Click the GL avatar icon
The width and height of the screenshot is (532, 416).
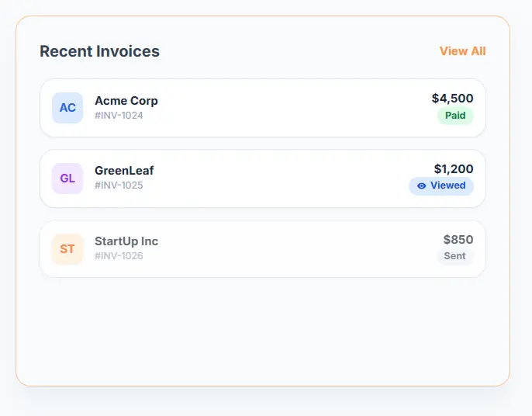[x=67, y=179]
